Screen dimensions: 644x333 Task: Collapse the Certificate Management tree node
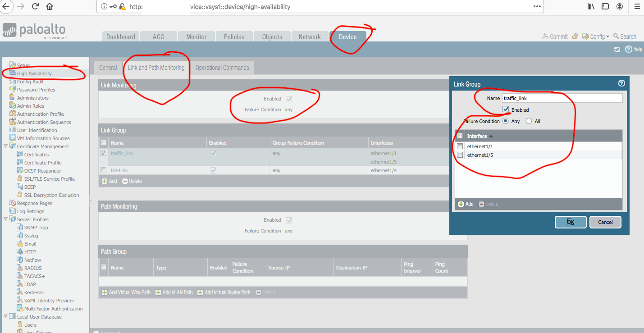point(5,146)
